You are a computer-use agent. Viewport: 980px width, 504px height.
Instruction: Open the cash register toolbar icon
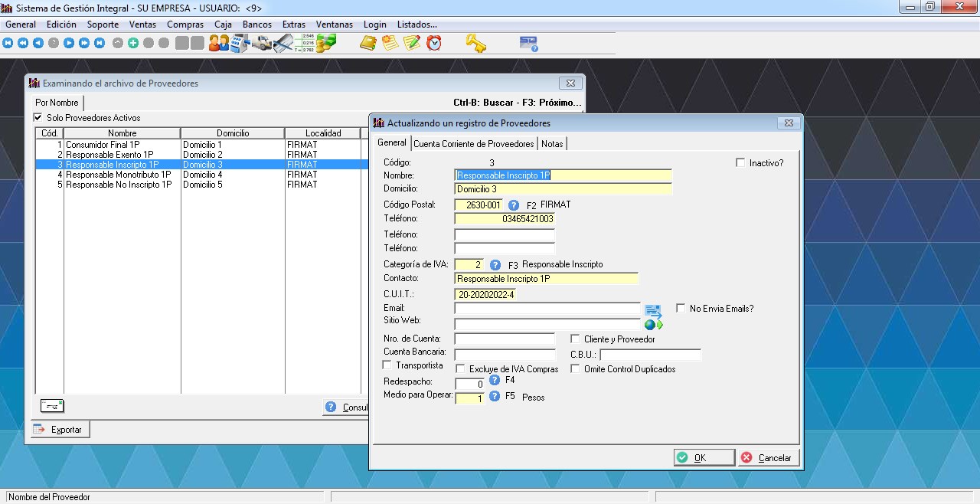point(240,44)
